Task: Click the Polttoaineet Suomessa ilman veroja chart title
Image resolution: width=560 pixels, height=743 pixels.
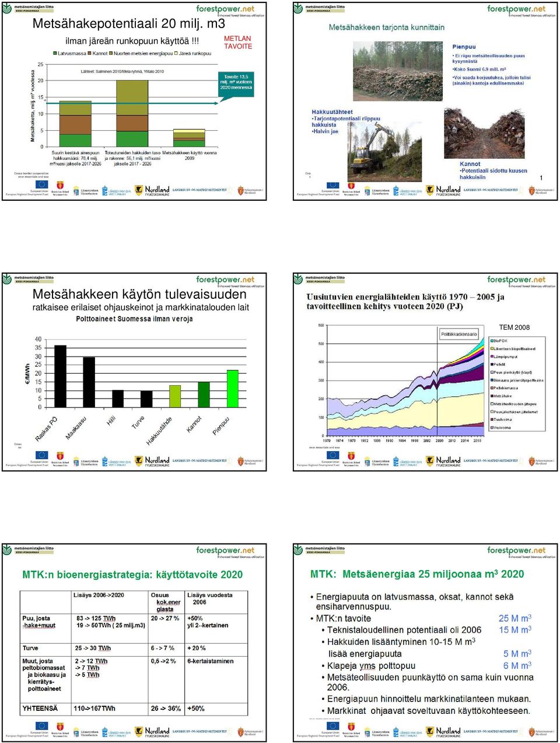Action: coord(134,319)
